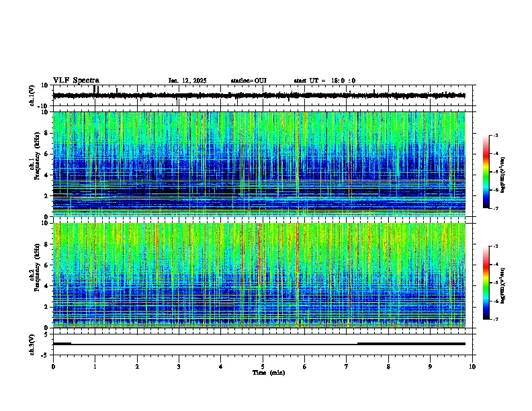Screen dimensions: 532x411
Task: Click the ch.1 spectrogram panel
Action: coord(259,164)
